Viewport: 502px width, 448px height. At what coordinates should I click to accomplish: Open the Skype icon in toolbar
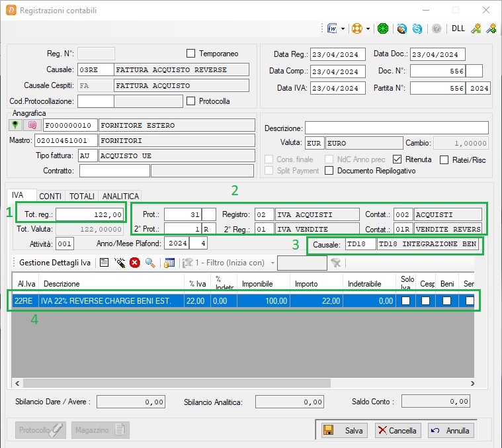click(417, 29)
